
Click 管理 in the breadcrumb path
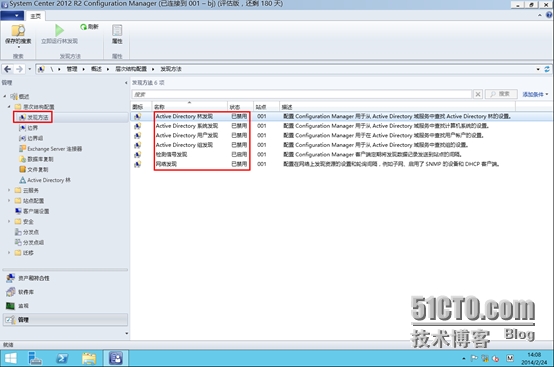pyautogui.click(x=72, y=69)
